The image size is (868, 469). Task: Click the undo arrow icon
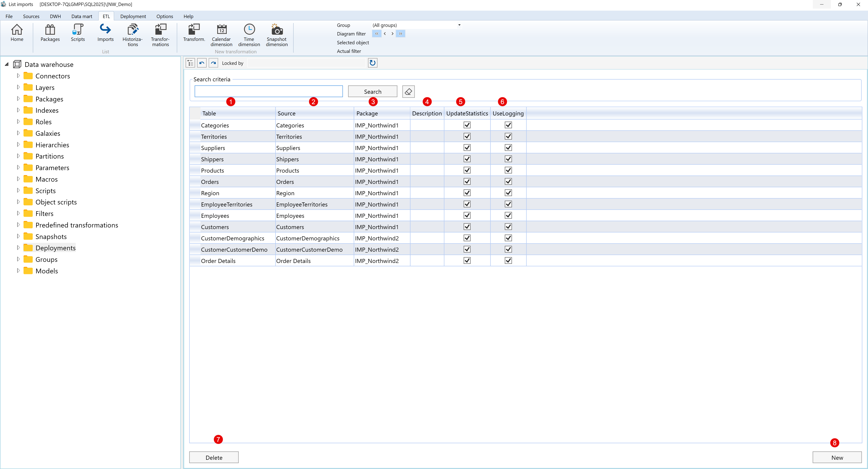(x=202, y=63)
